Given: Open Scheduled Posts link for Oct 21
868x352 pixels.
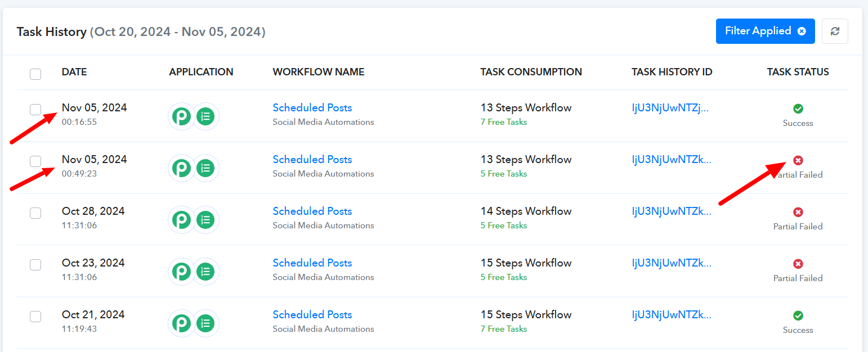Looking at the screenshot, I should (x=312, y=314).
